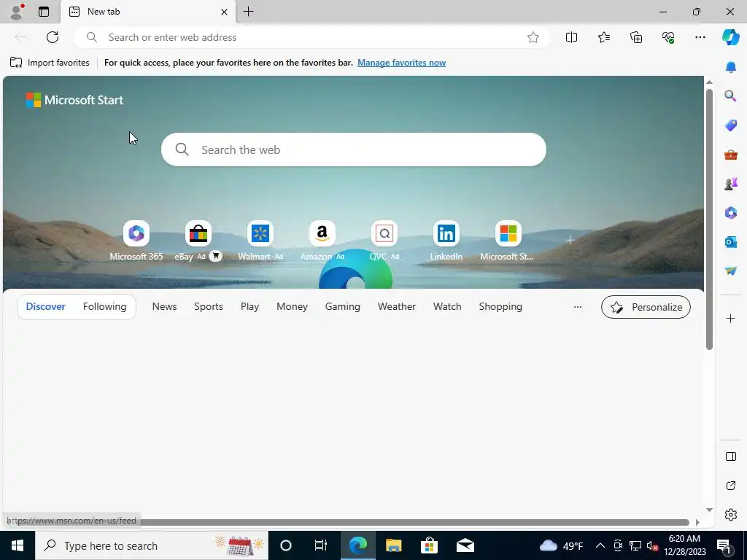747x560 pixels.
Task: Open sidebar Games chess icon
Action: 730,183
